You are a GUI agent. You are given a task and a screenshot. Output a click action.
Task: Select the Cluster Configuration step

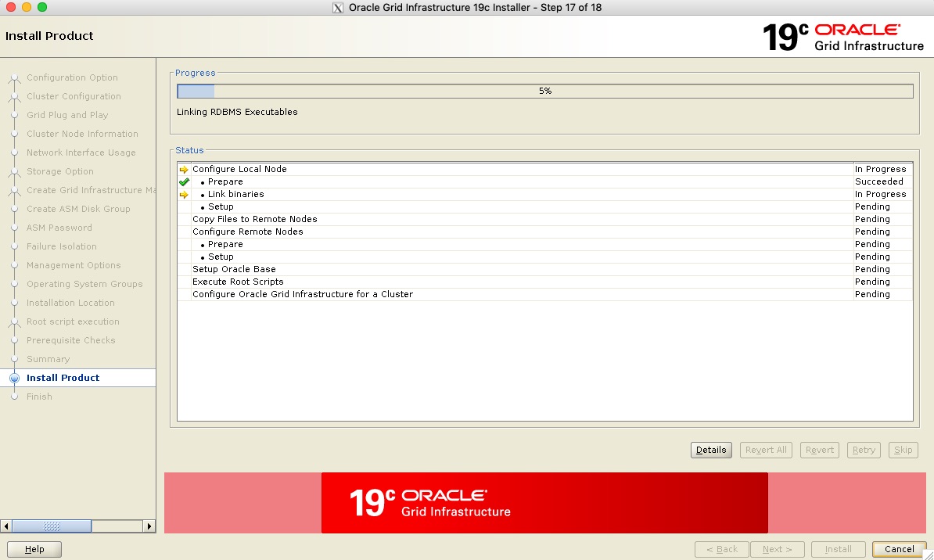point(74,96)
